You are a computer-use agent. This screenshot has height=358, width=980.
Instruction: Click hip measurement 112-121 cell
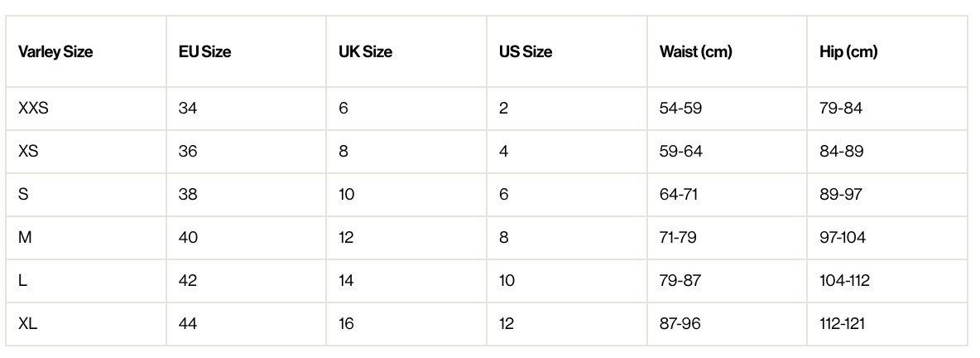pos(842,324)
